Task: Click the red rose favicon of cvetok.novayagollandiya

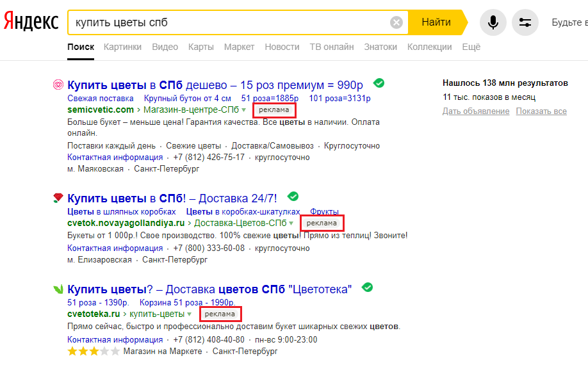Action: point(58,198)
